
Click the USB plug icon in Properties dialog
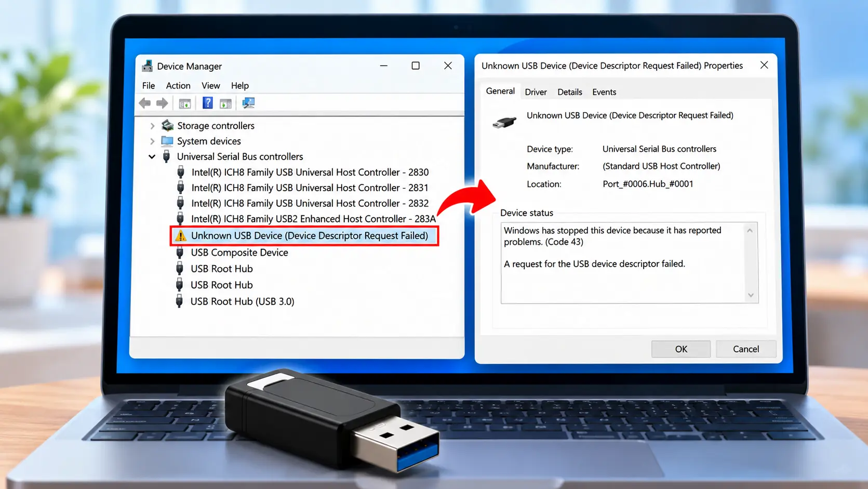coord(504,123)
